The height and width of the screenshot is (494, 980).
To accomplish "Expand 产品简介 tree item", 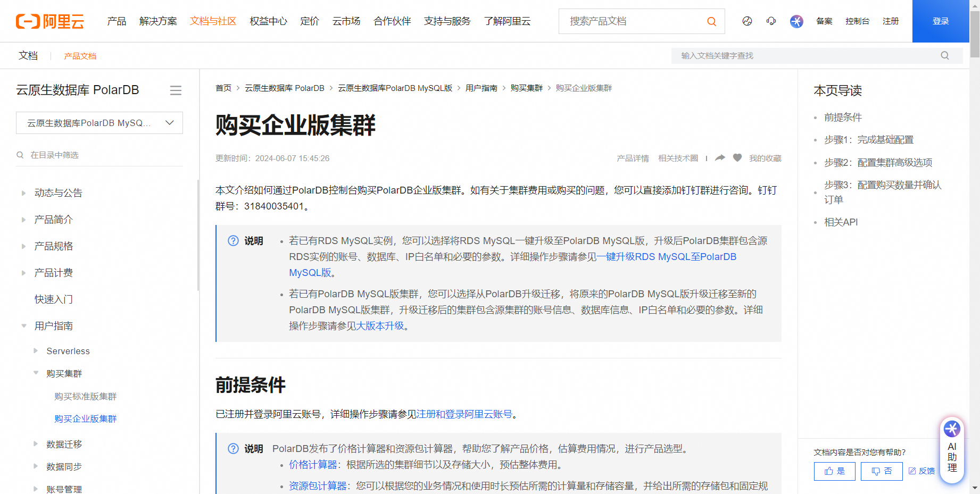I will (23, 220).
